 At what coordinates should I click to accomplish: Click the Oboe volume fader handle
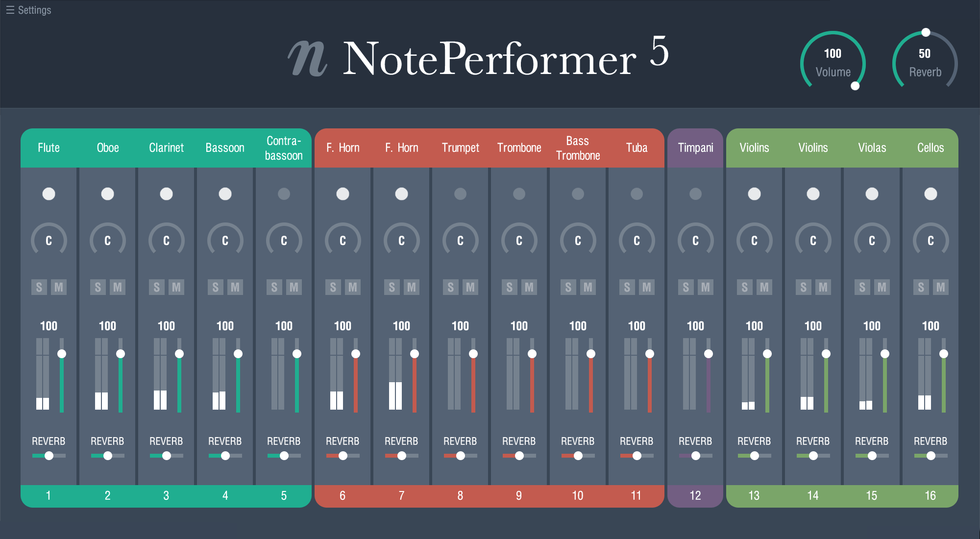point(121,354)
